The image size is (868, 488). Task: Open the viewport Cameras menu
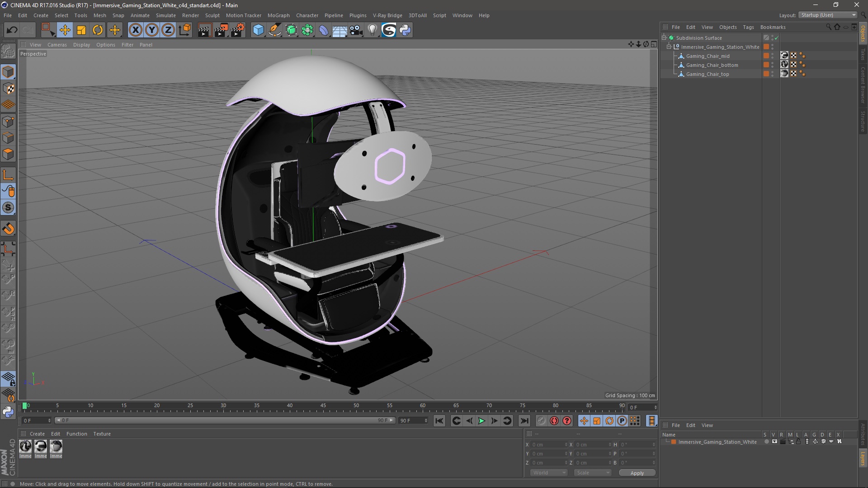57,45
